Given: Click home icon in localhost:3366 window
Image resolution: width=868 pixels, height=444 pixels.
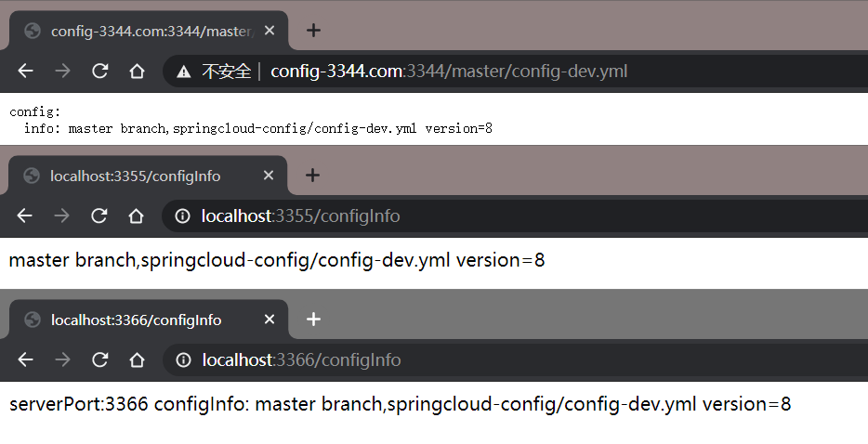Looking at the screenshot, I should (137, 359).
